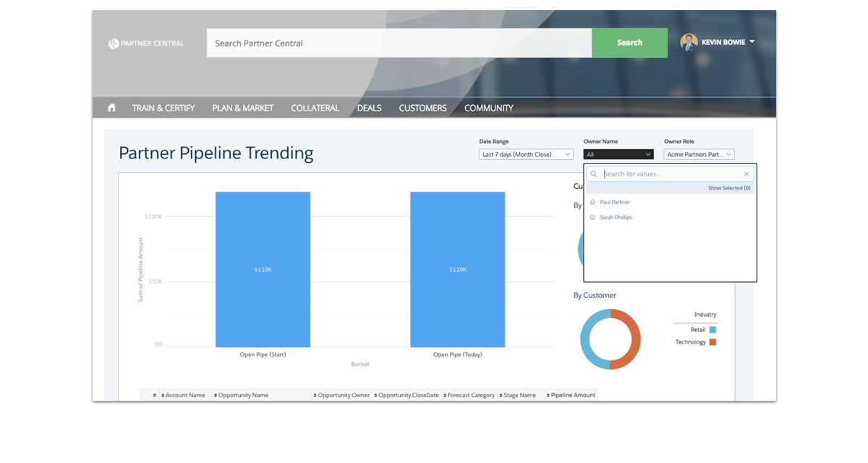The width and height of the screenshot is (868, 463).
Task: Focus the Search Partner Central field
Action: click(399, 43)
